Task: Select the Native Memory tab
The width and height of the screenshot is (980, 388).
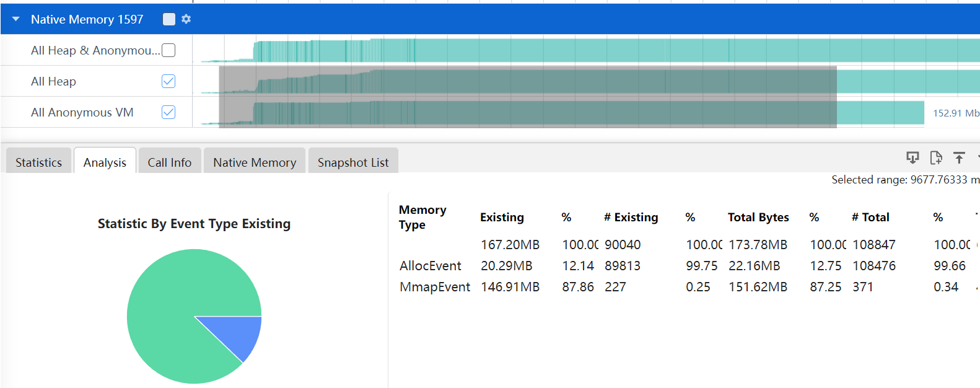Action: click(x=254, y=162)
